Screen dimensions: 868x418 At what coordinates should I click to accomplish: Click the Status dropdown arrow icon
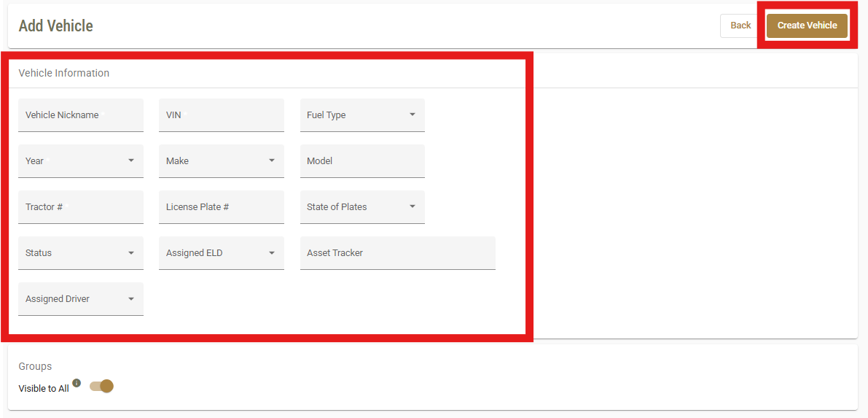coord(131,253)
